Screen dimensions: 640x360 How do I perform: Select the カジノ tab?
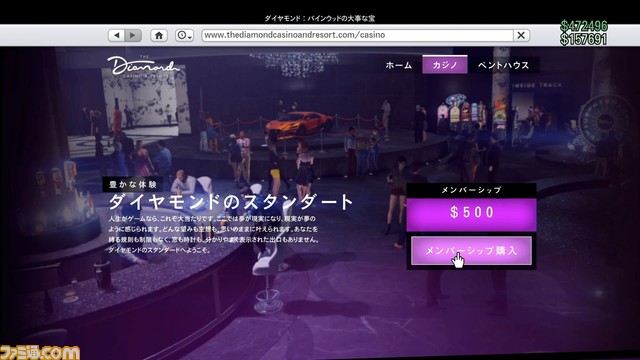click(x=445, y=64)
